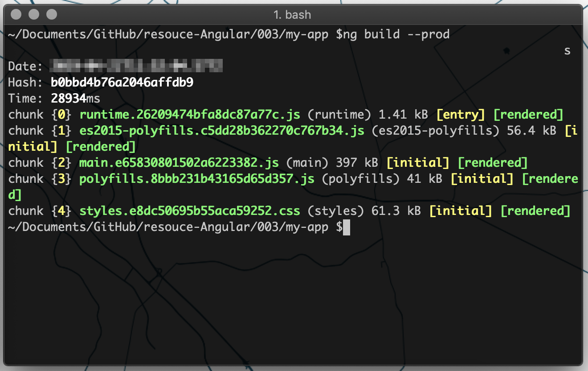Click the red close window button
This screenshot has height=371, width=588.
pyautogui.click(x=16, y=14)
